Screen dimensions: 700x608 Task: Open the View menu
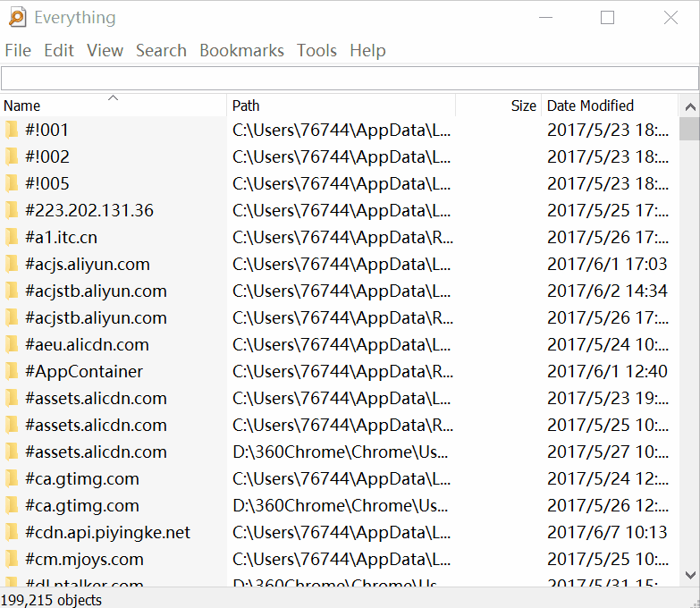tap(105, 50)
